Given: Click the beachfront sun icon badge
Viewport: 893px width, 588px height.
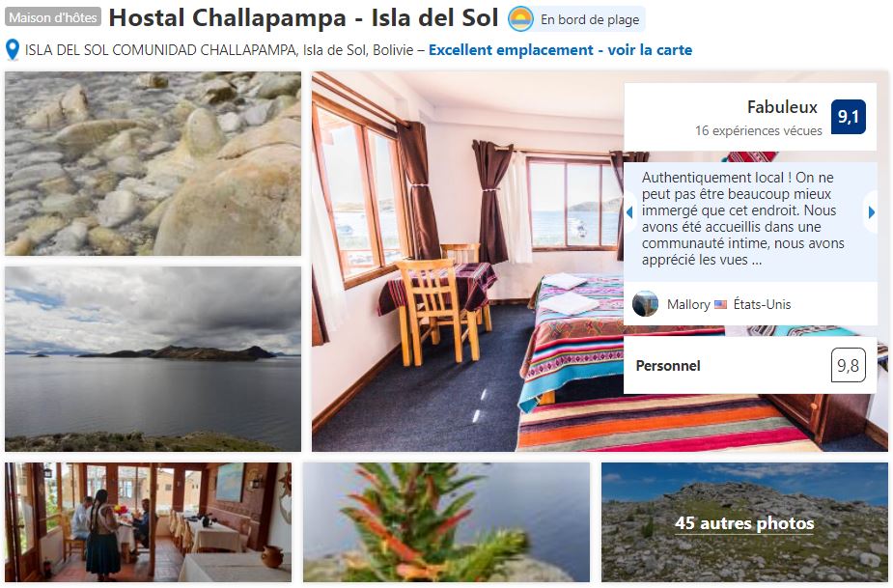Looking at the screenshot, I should coord(520,19).
